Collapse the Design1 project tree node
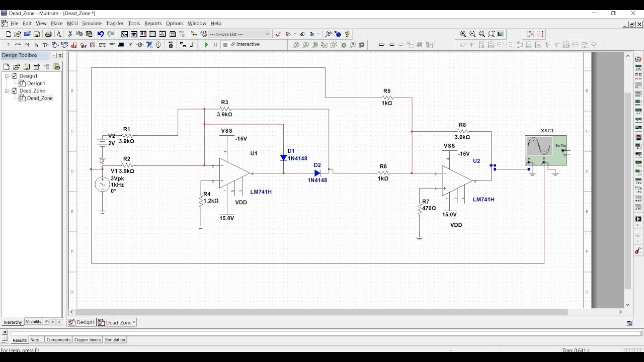Viewport: 644px width, 362px height. pyautogui.click(x=7, y=76)
